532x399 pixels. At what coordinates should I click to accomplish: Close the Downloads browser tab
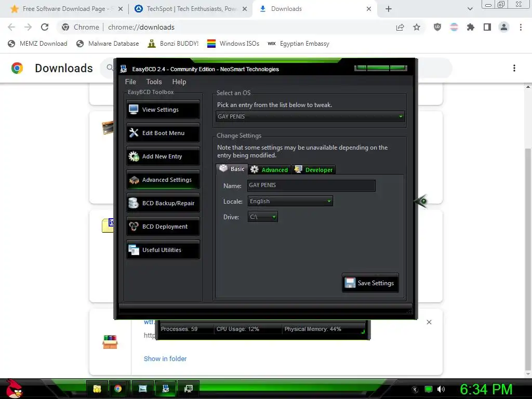tap(369, 9)
